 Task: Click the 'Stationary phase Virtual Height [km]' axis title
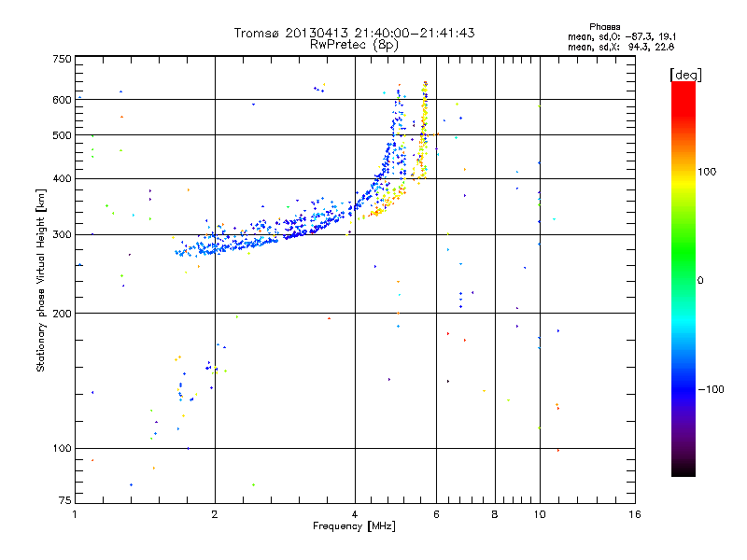point(40,281)
